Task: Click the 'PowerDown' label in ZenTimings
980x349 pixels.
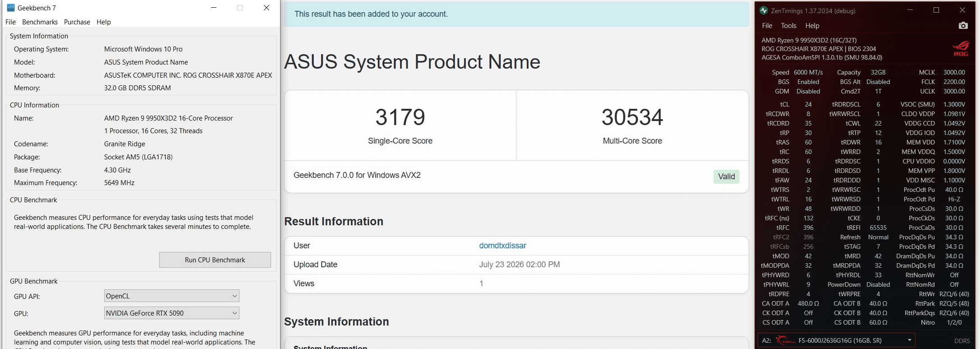Action: [x=844, y=284]
